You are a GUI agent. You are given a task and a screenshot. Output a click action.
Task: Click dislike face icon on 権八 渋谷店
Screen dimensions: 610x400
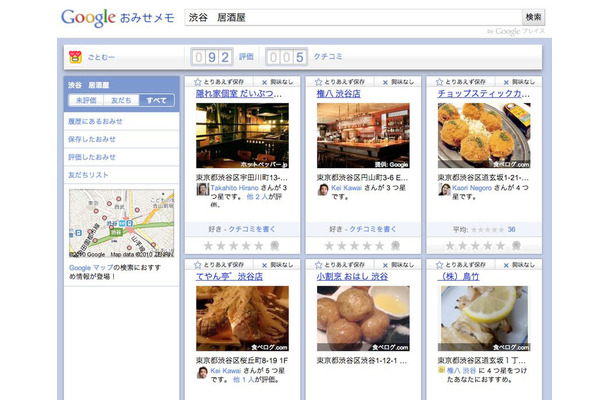pyautogui.click(x=395, y=246)
